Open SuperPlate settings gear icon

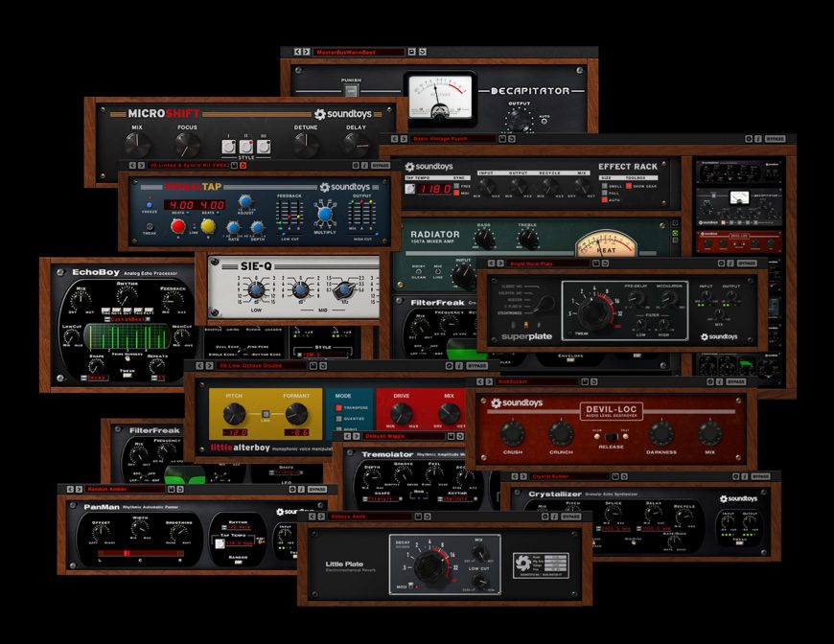pos(721,264)
